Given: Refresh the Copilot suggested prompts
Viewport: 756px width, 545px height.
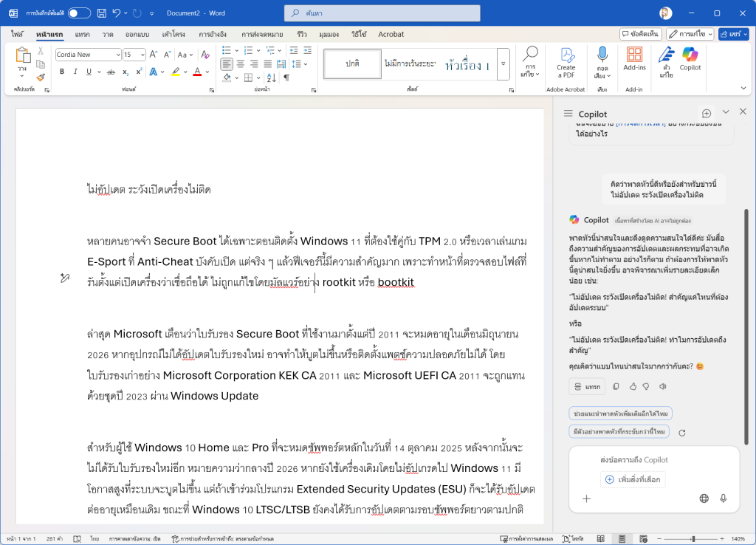Looking at the screenshot, I should pos(681,433).
